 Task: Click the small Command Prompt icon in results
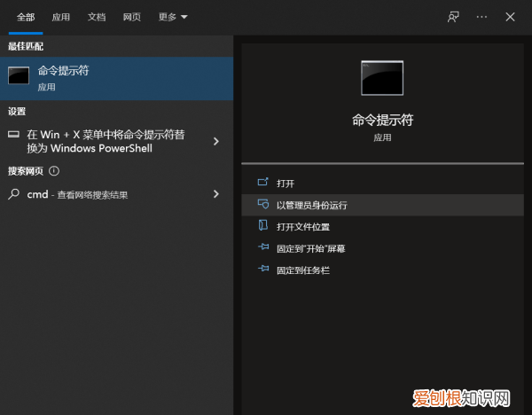coord(19,75)
